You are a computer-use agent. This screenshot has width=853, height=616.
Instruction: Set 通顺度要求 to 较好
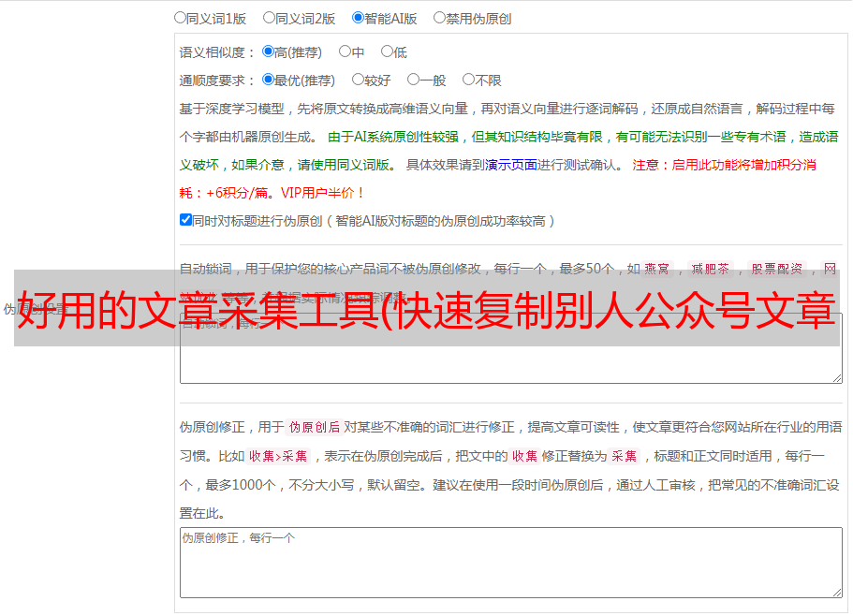click(x=358, y=80)
